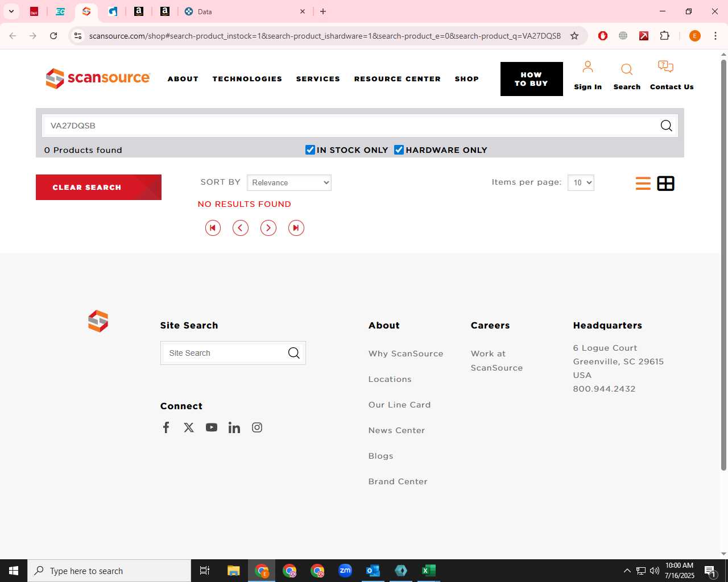728x582 pixels.
Task: Open browser extensions puzzle icon
Action: tap(664, 36)
